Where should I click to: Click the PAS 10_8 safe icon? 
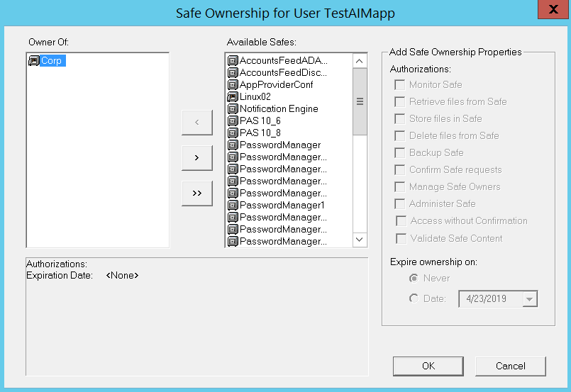pos(232,133)
